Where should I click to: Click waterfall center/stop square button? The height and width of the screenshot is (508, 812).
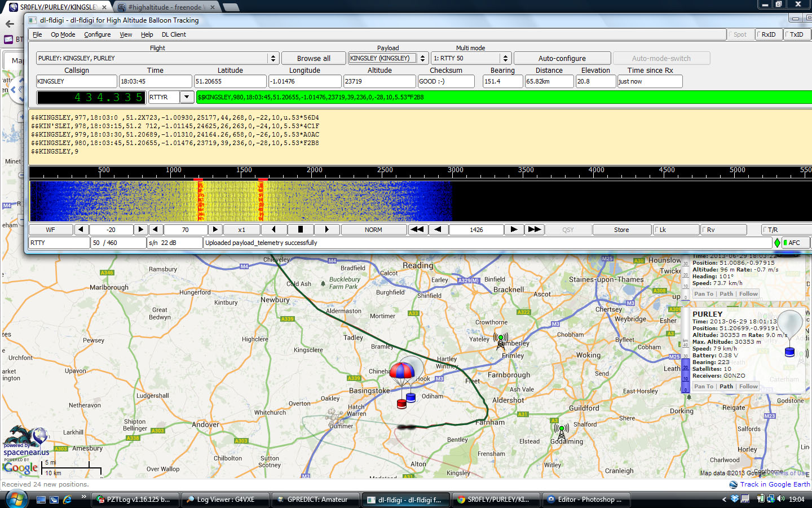301,230
